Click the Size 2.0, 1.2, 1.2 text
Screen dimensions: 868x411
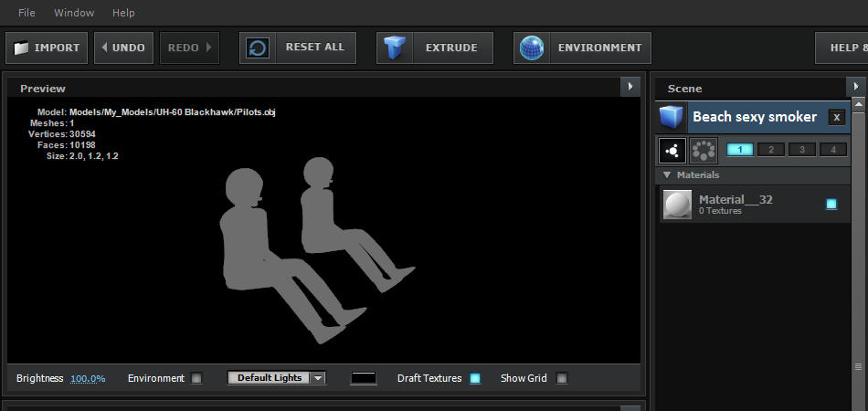tap(82, 156)
